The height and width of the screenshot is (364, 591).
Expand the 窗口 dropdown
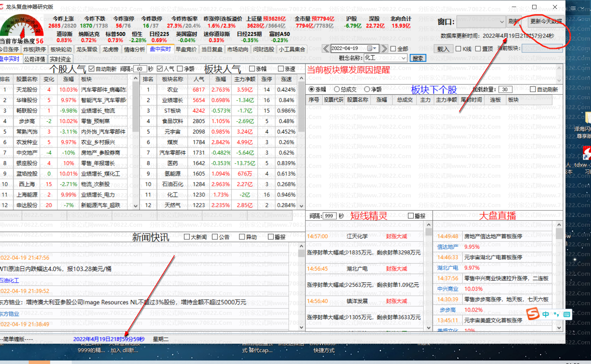click(x=502, y=22)
